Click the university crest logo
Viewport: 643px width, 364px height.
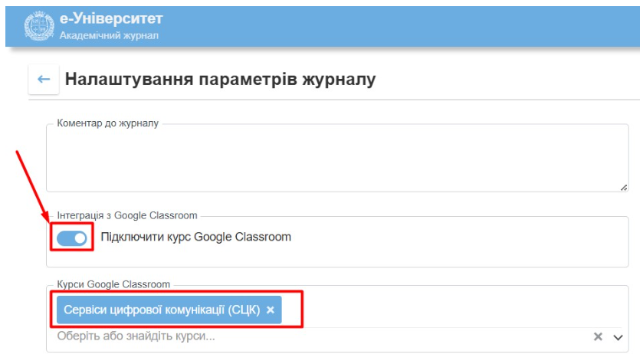coord(38,27)
